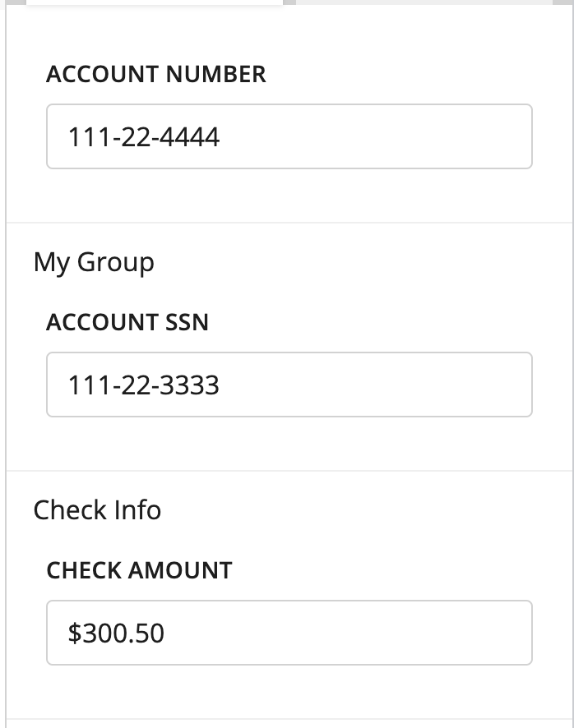Click into the Account SSN field
The image size is (574, 728).
[289, 385]
